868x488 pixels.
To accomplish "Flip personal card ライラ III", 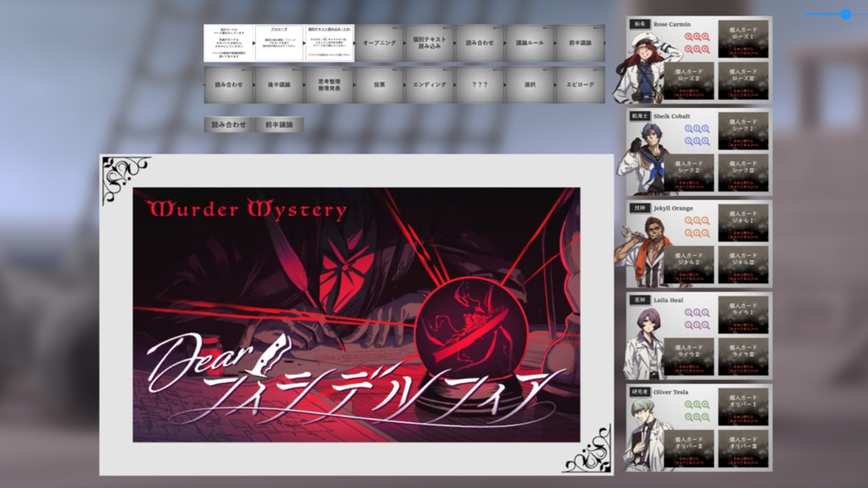I will tap(743, 357).
